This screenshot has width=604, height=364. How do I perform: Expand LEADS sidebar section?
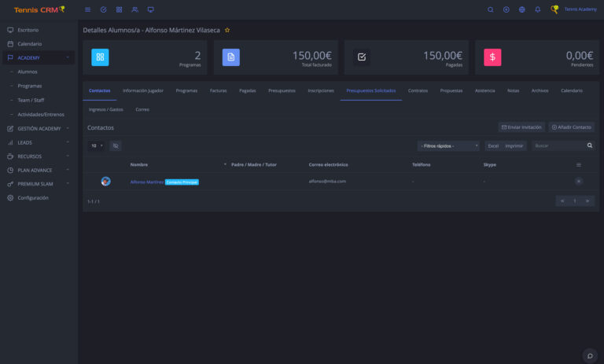(38, 142)
